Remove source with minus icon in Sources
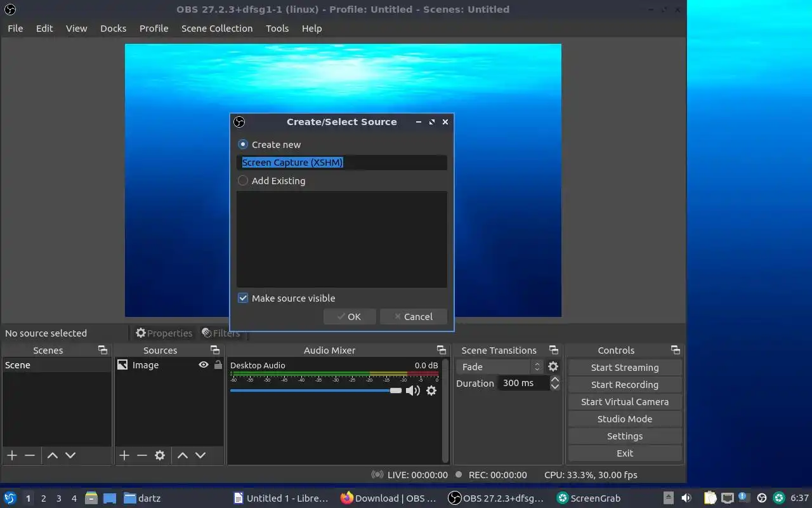Screen dimensions: 812x508 click(x=142, y=455)
